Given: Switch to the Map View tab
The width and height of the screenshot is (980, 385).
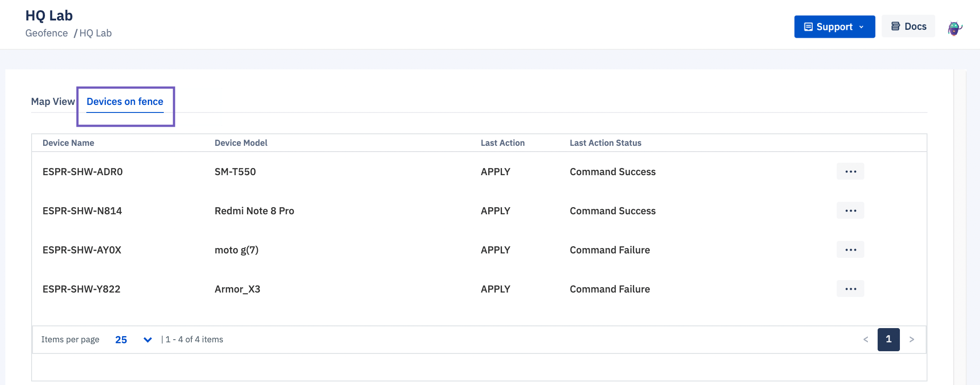Looking at the screenshot, I should (53, 101).
